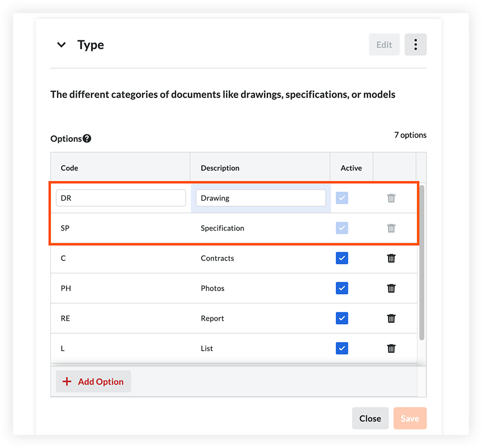Uncheck Active for Photos row

click(x=342, y=288)
